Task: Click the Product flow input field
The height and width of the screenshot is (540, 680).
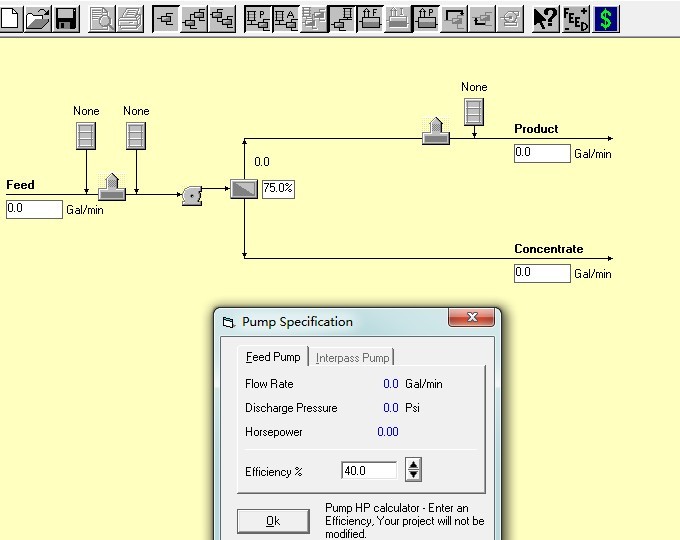Action: point(542,153)
